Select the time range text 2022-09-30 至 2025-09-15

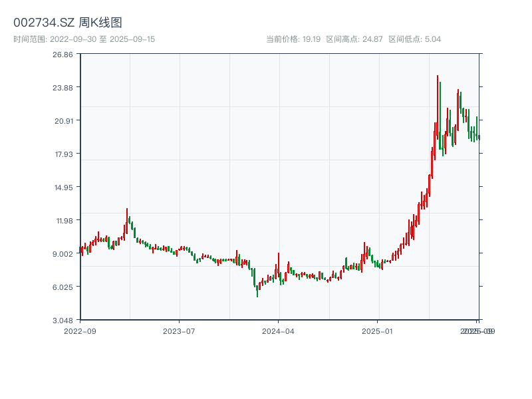point(102,39)
